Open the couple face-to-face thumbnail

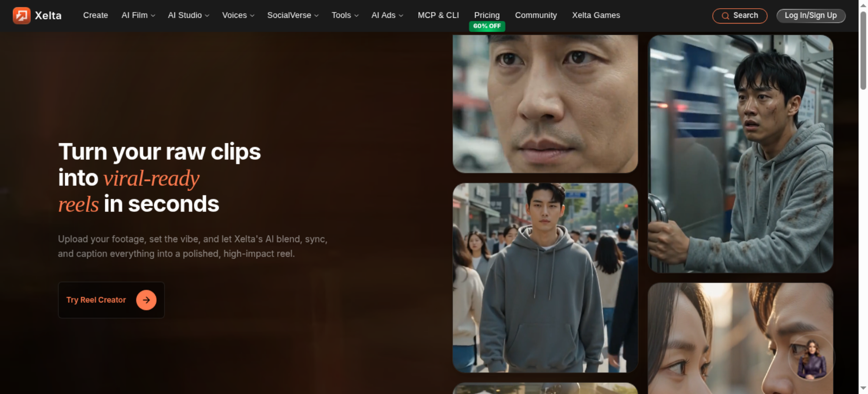coord(740,338)
